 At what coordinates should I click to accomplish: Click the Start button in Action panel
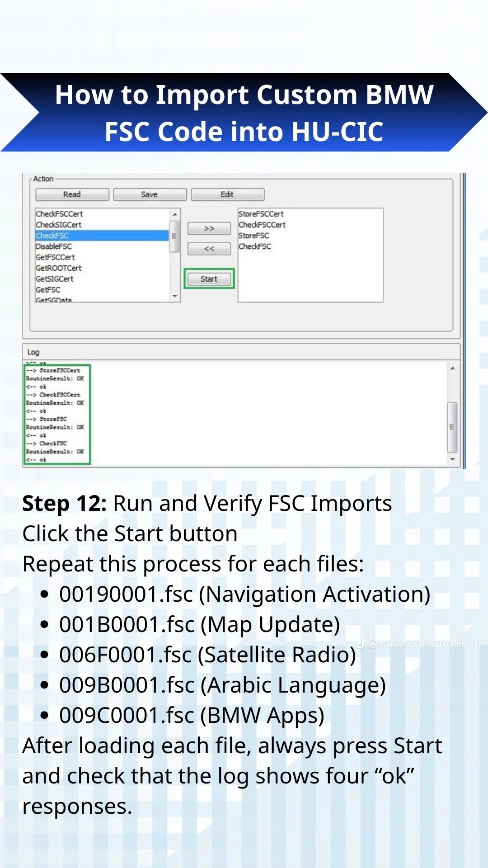(x=209, y=279)
